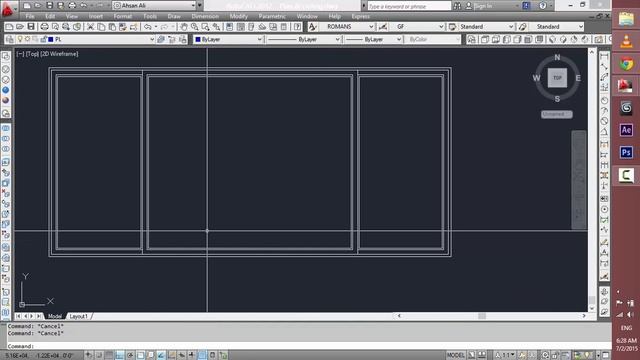Click the Copy clip icon
This screenshot has width=640, height=360.
pyautogui.click(x=101, y=27)
